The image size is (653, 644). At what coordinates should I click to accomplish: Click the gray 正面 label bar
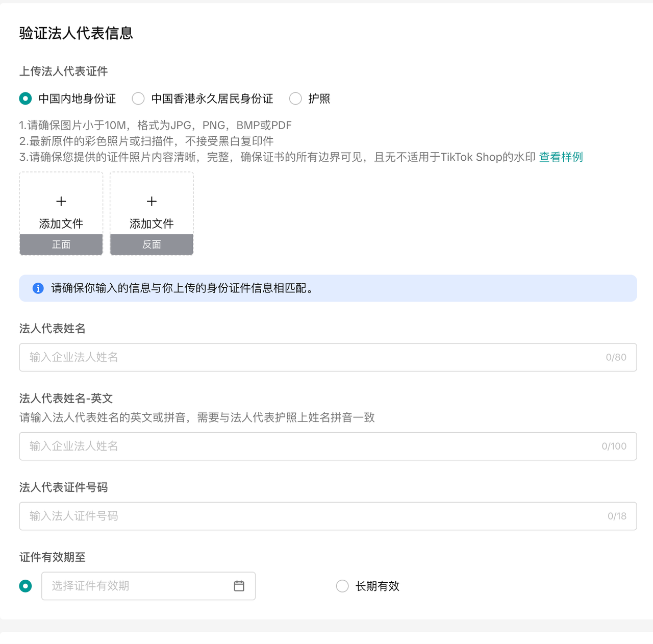point(61,244)
